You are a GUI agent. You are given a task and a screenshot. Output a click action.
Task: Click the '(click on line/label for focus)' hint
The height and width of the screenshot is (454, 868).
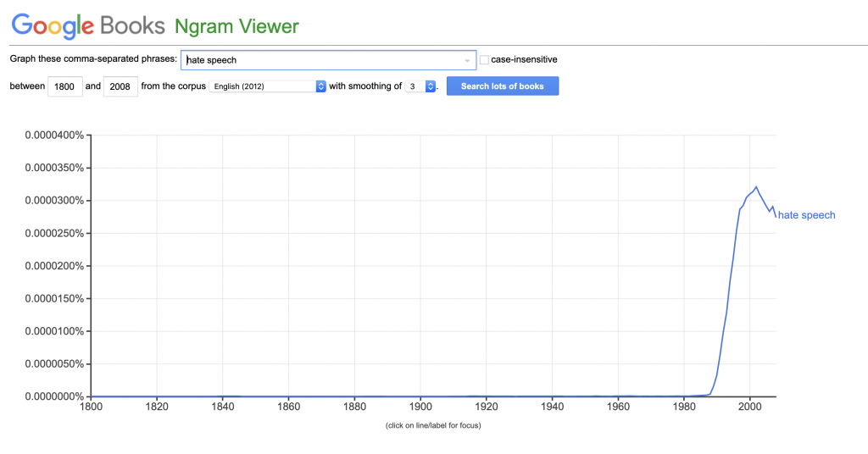(x=433, y=425)
